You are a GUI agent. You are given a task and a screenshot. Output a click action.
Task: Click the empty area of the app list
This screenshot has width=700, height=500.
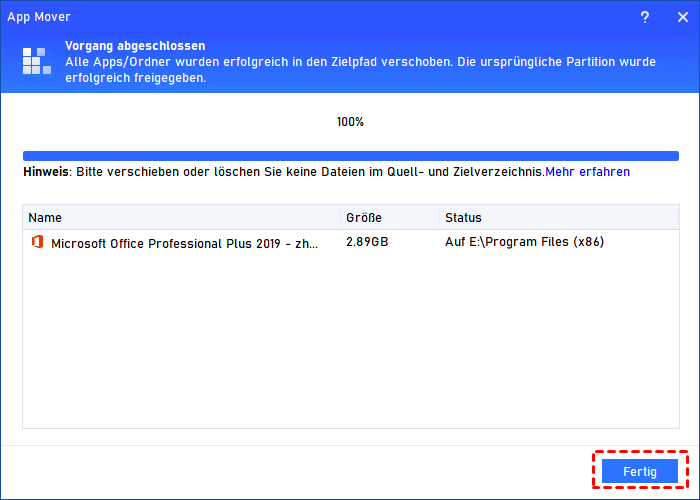tap(350, 350)
